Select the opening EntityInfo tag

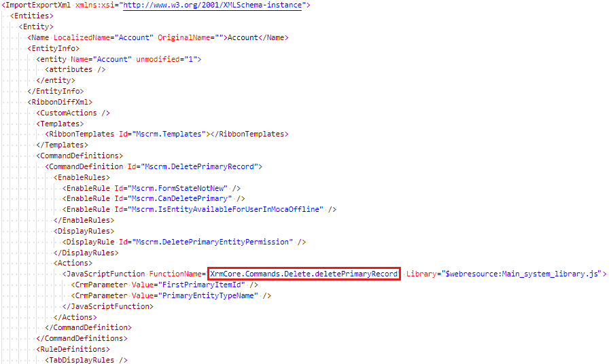coord(54,48)
